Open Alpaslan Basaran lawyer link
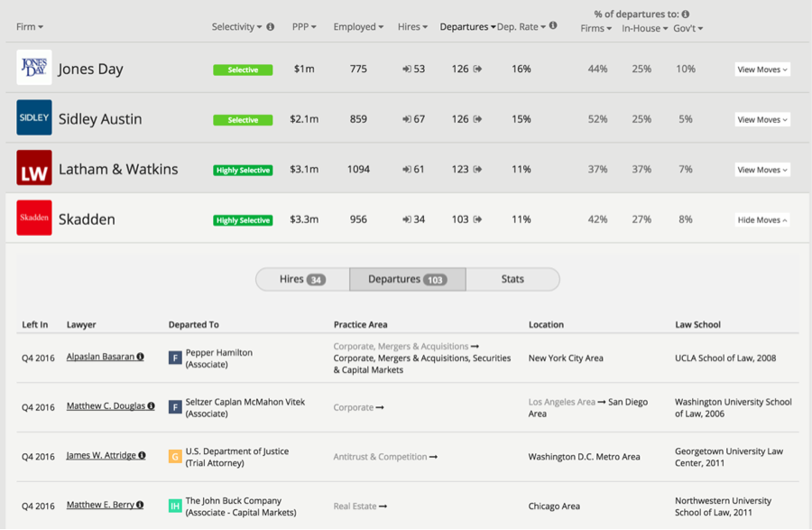 100,357
